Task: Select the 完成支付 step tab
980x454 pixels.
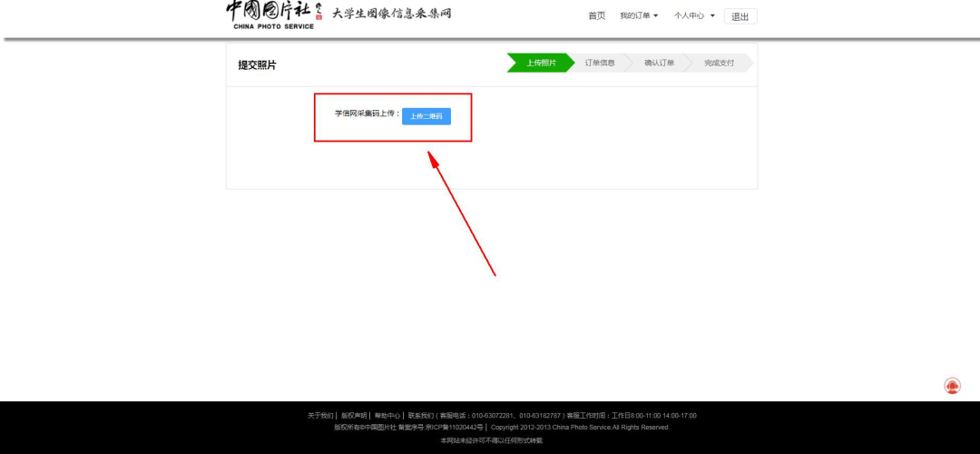Action: click(720, 64)
